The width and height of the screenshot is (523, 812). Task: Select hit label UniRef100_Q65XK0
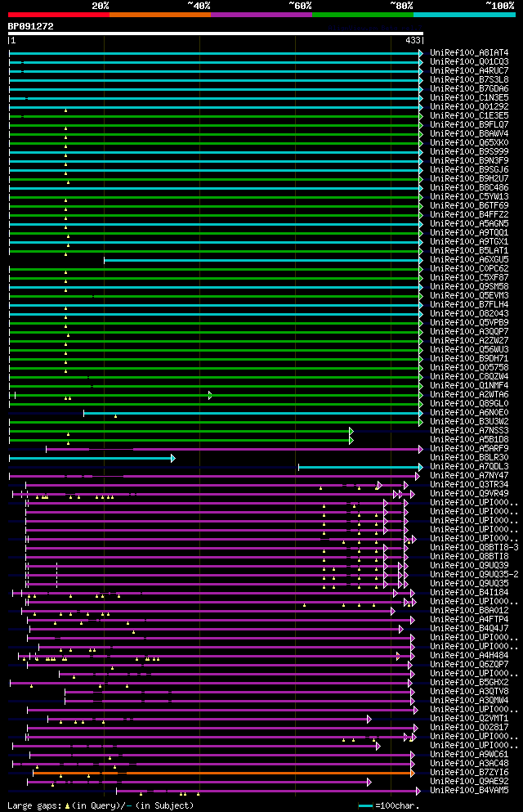click(469, 143)
